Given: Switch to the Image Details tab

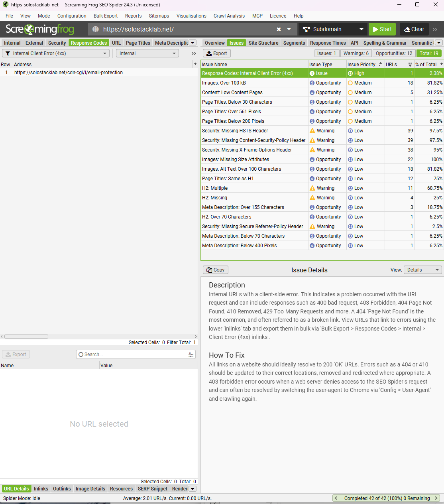Looking at the screenshot, I should tap(90, 489).
